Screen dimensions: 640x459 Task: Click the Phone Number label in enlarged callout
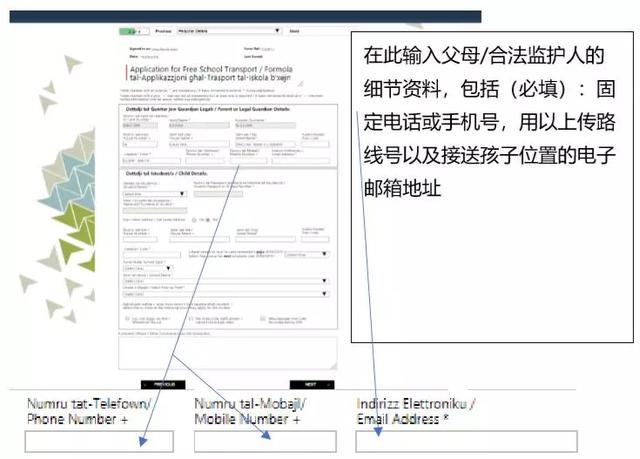click(x=89, y=411)
